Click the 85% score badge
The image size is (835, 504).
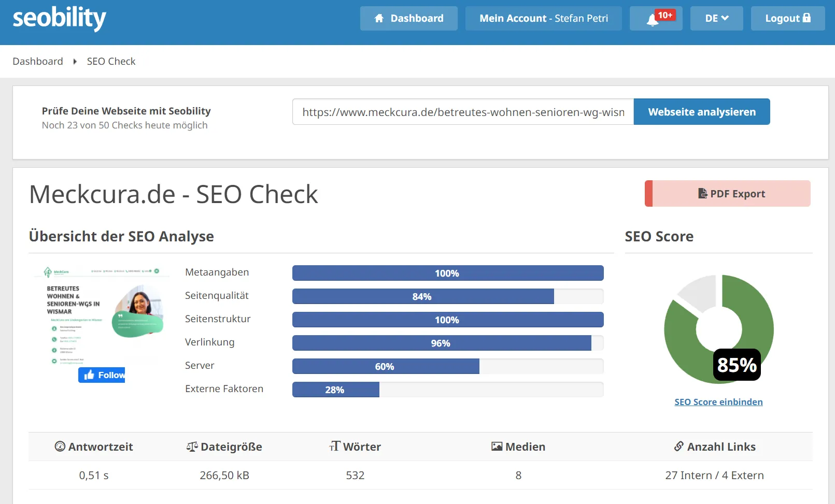pos(737,365)
